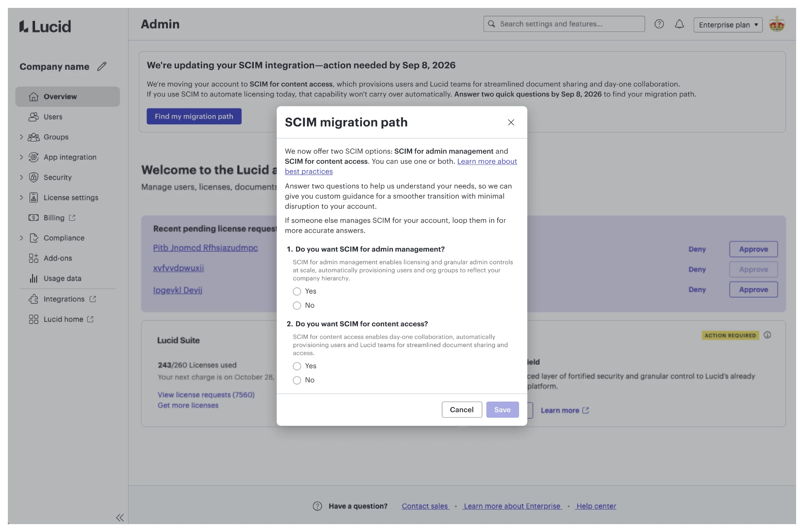Open help via question mark icon in header
Screen dimensions: 804x532
point(659,24)
